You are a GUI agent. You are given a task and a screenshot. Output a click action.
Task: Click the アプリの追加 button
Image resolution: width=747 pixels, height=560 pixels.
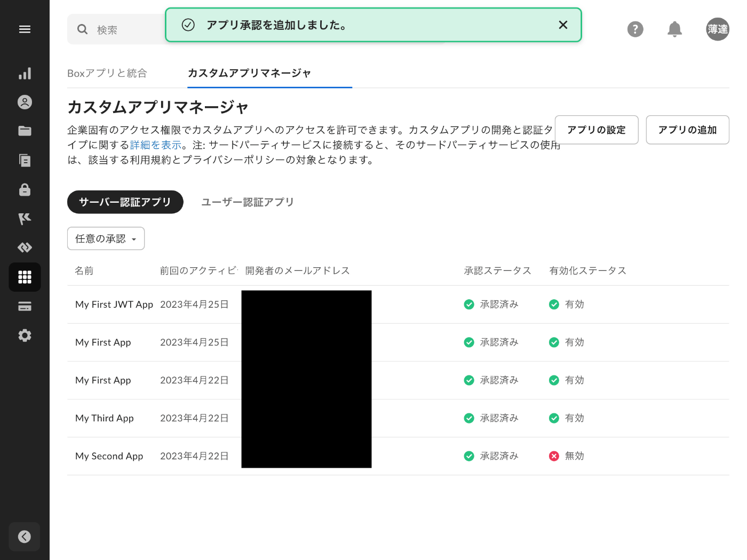pos(687,130)
